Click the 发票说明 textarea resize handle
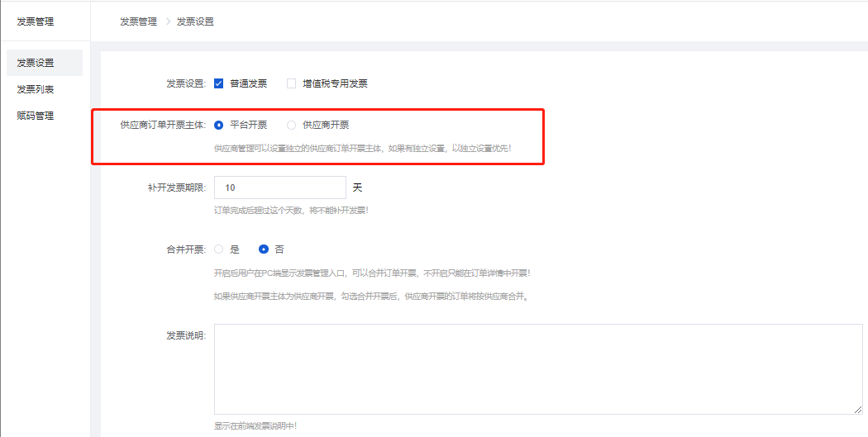Viewport: 868px width, 437px height. point(858,410)
